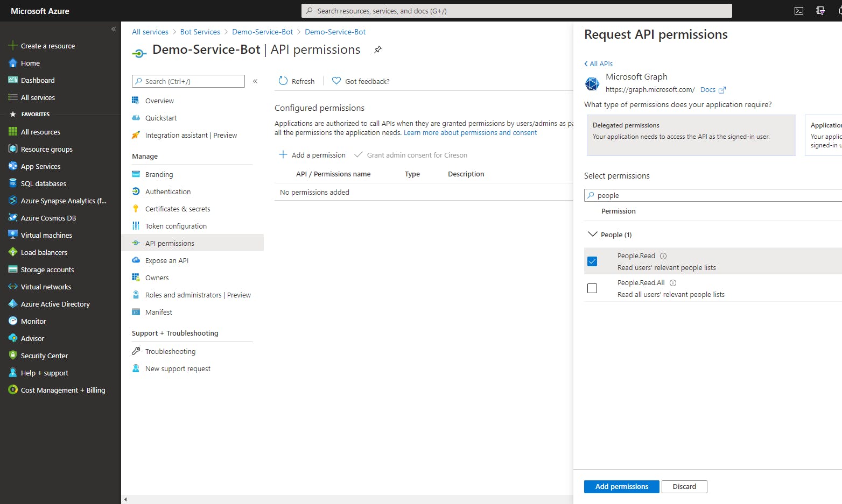Collapse the People permissions group
842x504 pixels.
pyautogui.click(x=593, y=235)
